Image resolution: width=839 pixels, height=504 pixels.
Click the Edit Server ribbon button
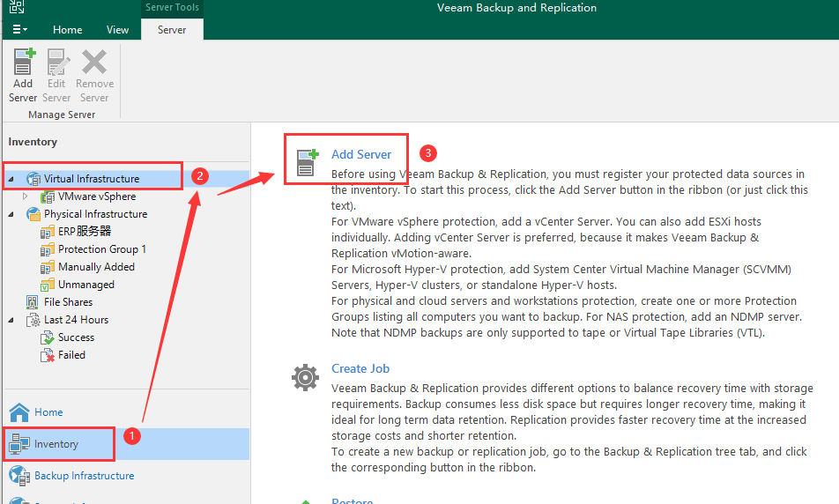[56, 76]
